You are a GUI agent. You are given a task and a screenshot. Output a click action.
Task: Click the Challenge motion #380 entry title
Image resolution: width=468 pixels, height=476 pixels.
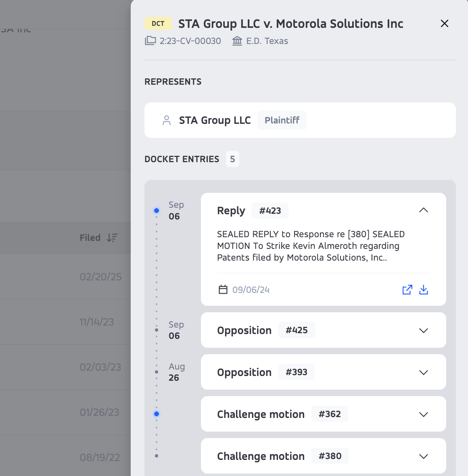pos(261,456)
